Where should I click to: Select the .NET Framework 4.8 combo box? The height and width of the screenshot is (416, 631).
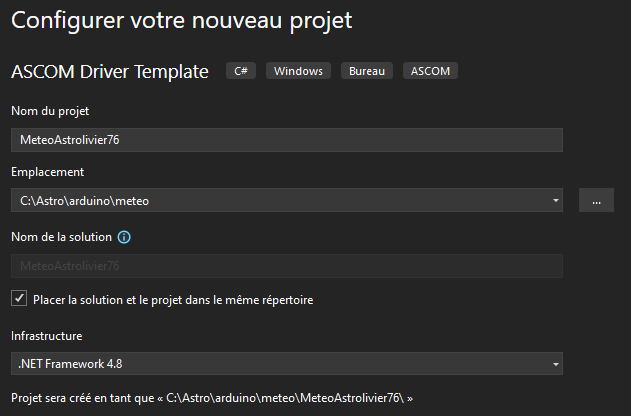click(x=280, y=363)
